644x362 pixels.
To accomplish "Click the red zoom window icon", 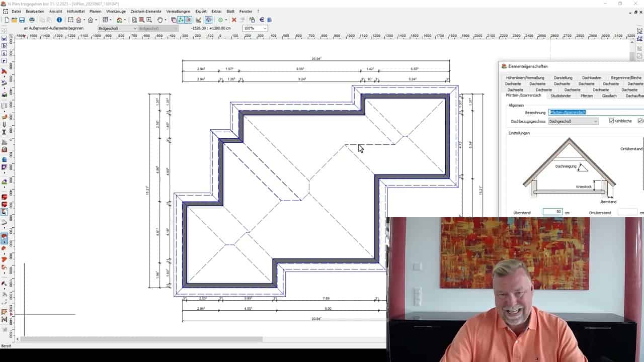I will pos(141,20).
